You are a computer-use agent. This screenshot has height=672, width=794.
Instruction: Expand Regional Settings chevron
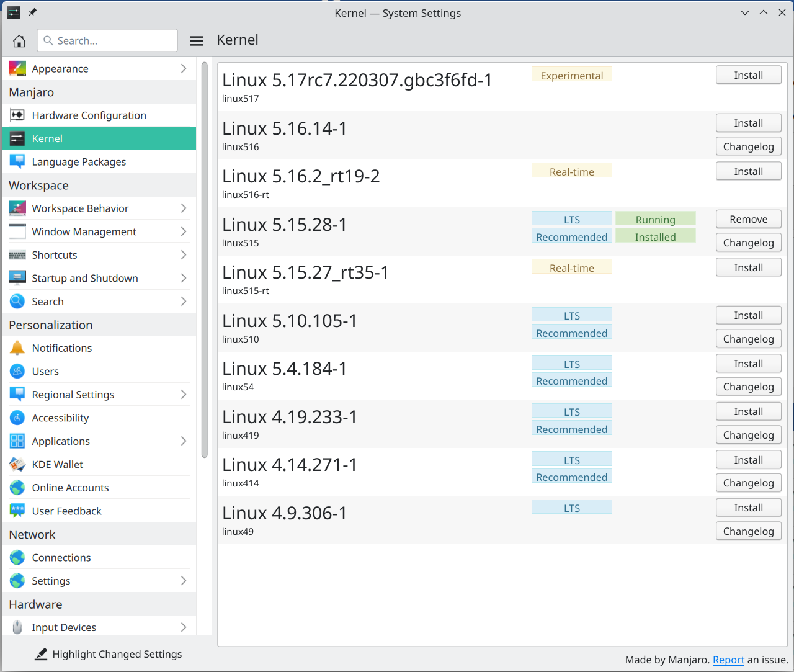pyautogui.click(x=184, y=395)
